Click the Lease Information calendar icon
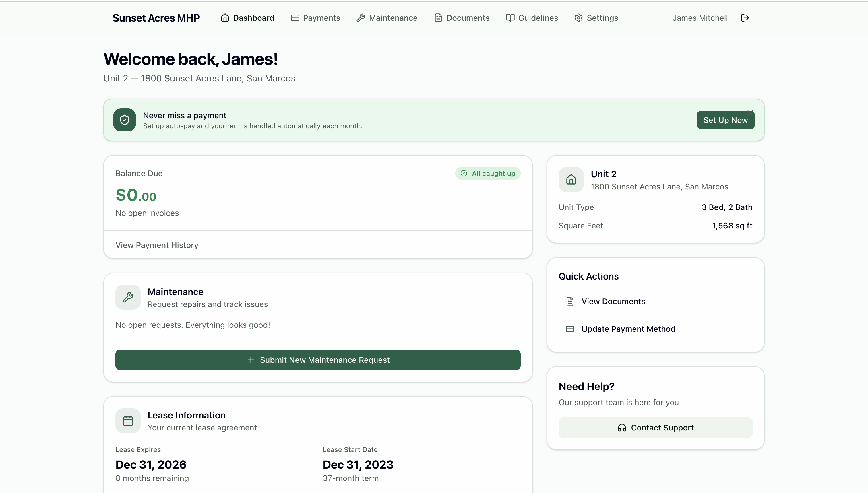Viewport: 868px width, 493px height. tap(128, 420)
